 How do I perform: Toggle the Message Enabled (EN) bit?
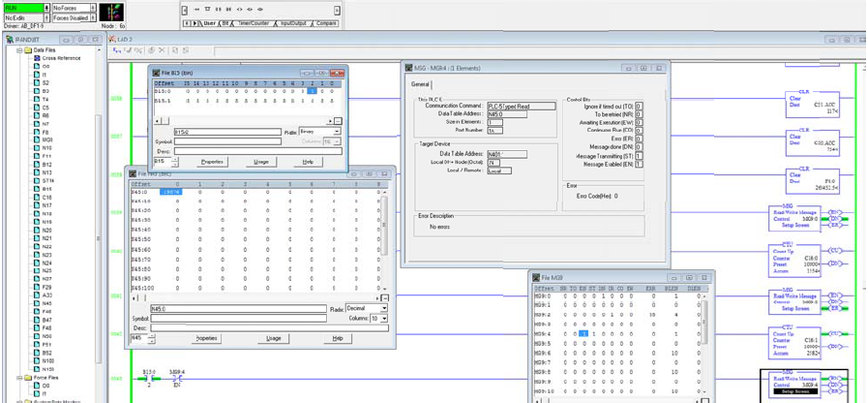pos(640,165)
